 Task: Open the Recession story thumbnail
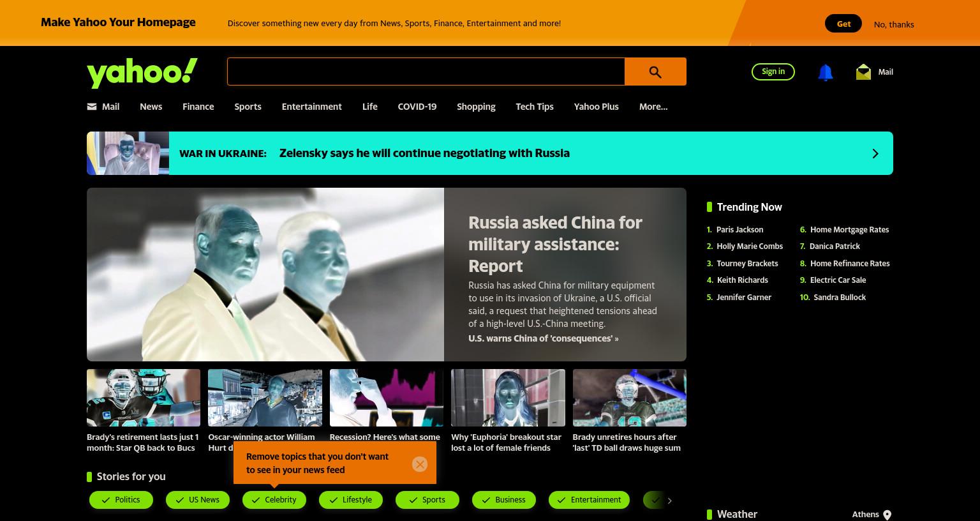pos(387,398)
